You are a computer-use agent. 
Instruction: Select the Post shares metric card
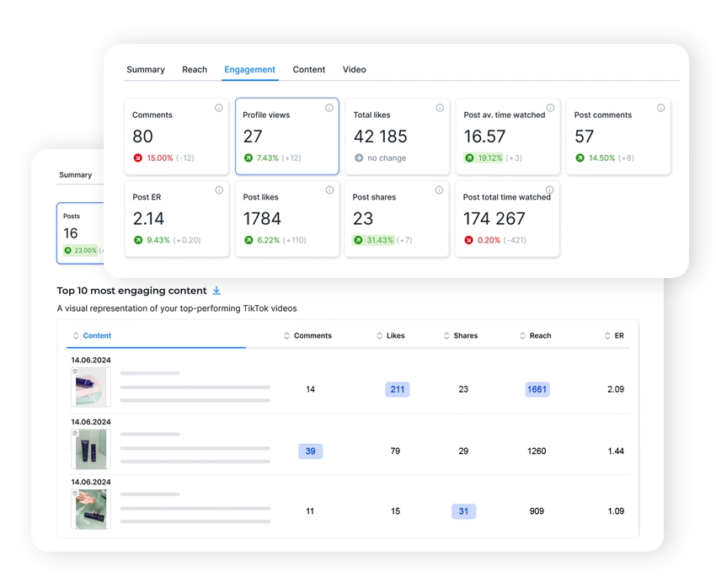(x=397, y=219)
